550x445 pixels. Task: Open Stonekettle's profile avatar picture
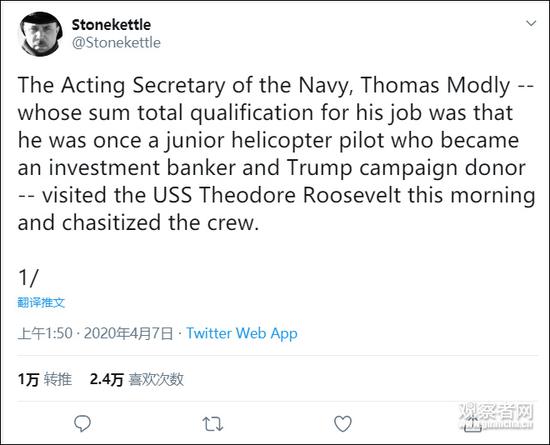point(41,34)
